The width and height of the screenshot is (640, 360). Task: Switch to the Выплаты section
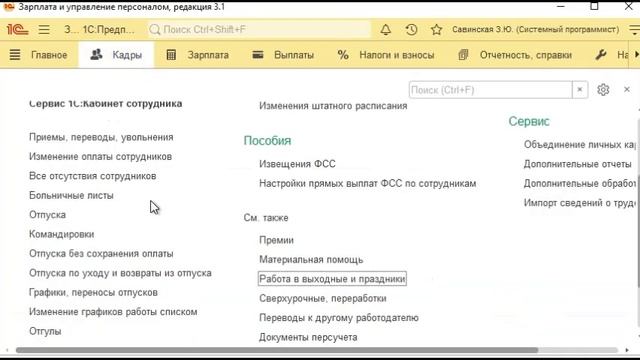(294, 55)
